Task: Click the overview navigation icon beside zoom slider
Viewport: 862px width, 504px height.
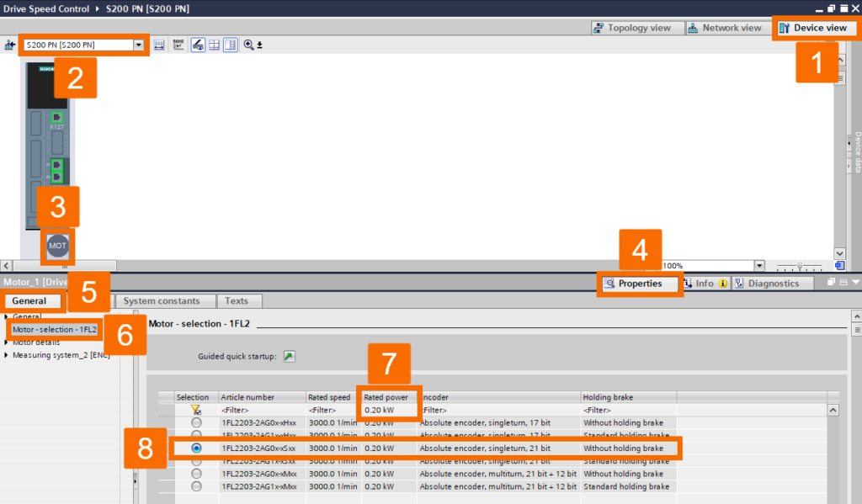Action: pos(839,266)
